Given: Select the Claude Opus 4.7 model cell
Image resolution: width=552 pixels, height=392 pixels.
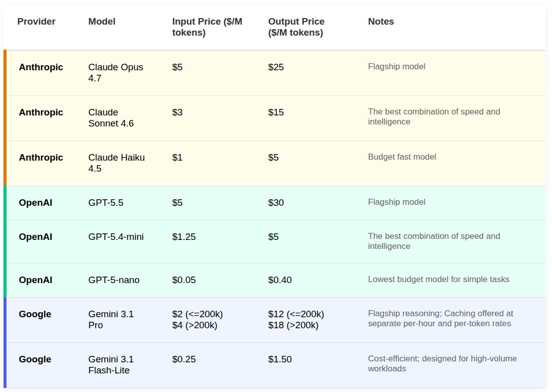Looking at the screenshot, I should point(116,73).
